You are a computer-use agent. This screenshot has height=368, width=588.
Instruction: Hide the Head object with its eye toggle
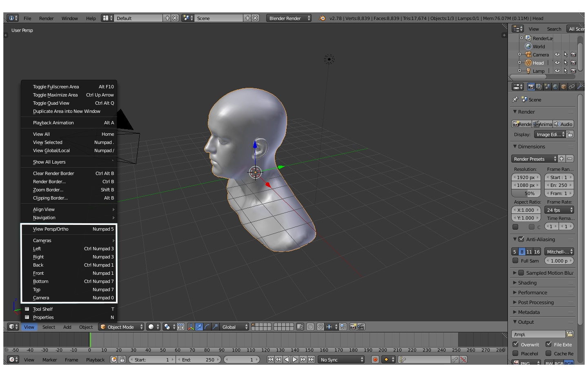click(557, 63)
